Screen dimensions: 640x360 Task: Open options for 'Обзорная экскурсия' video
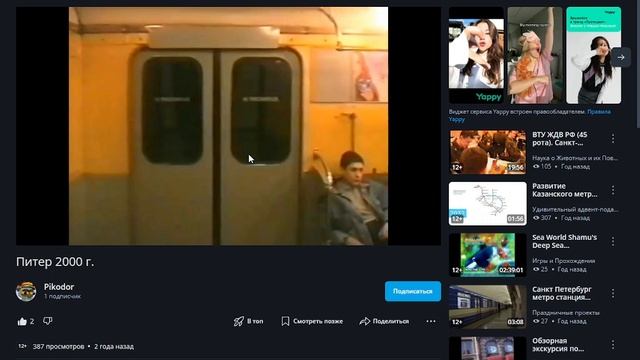point(613,345)
